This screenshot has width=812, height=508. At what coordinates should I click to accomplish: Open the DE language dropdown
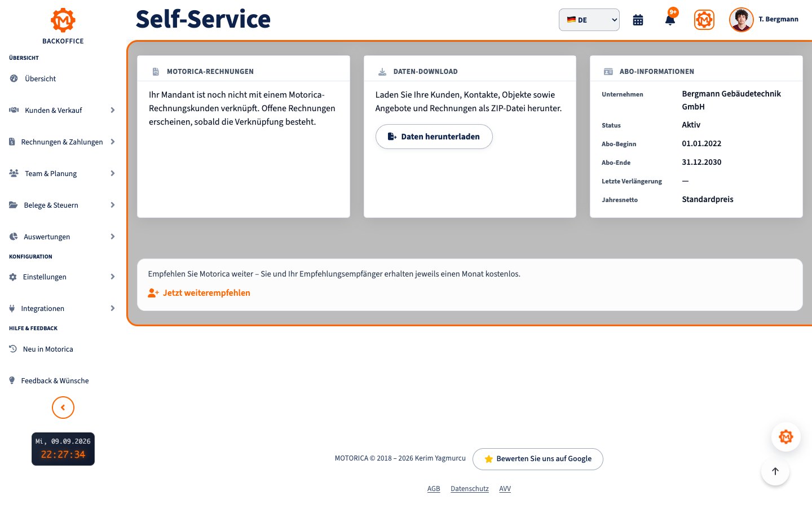pyautogui.click(x=589, y=20)
